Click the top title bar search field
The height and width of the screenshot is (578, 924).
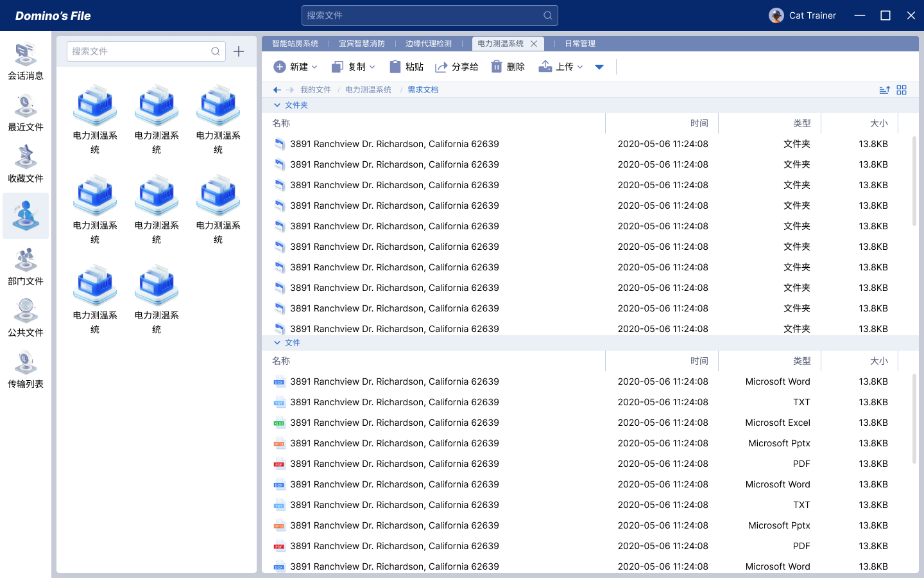pyautogui.click(x=424, y=15)
